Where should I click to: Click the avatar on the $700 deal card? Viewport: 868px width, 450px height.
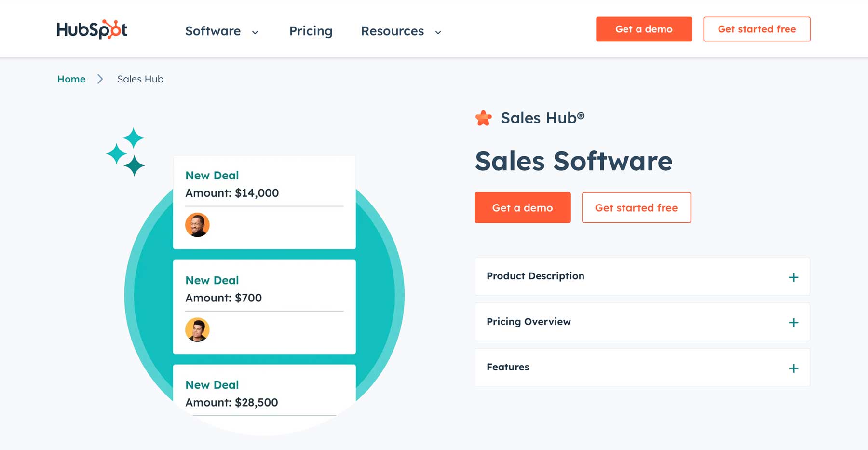197,330
